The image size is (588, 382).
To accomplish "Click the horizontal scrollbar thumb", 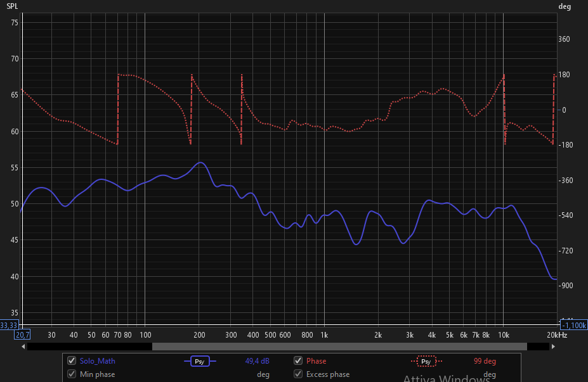I will point(339,347).
